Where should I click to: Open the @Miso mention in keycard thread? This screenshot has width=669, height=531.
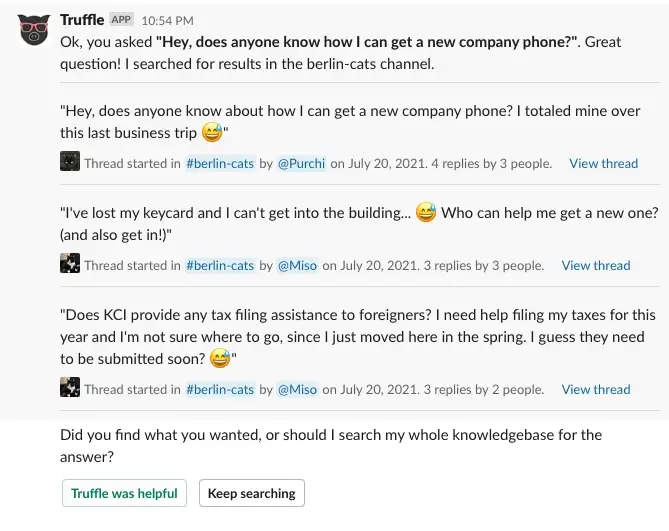297,265
